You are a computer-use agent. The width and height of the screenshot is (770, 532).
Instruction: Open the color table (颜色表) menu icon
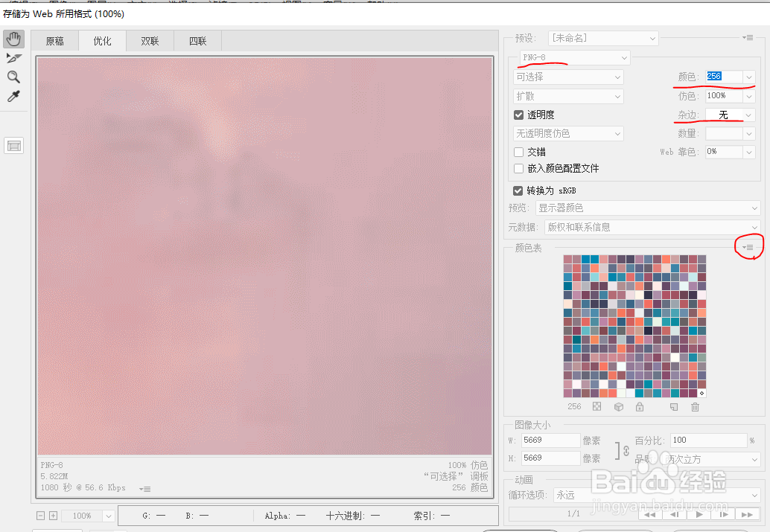[x=748, y=247]
